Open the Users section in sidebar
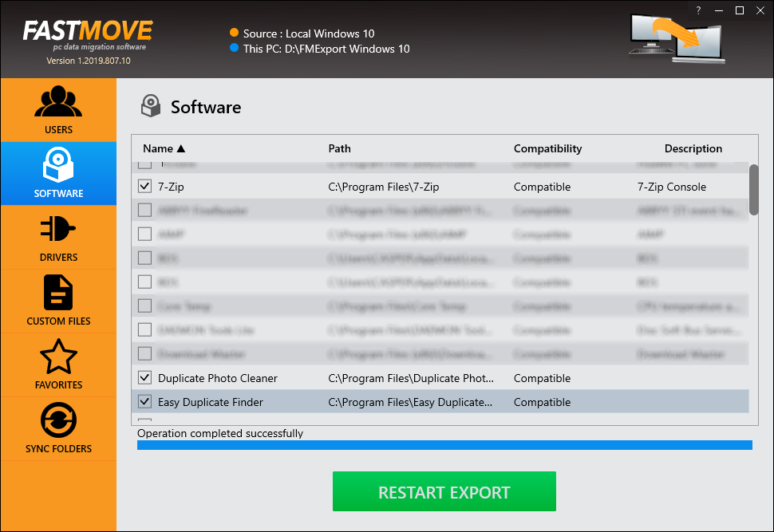The image size is (774, 532). 58,110
